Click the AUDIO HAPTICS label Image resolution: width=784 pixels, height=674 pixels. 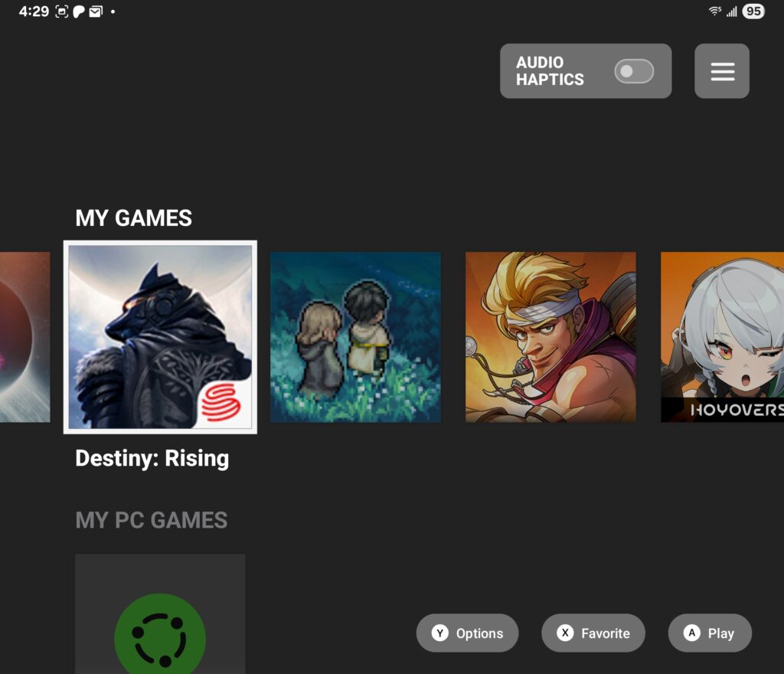550,71
